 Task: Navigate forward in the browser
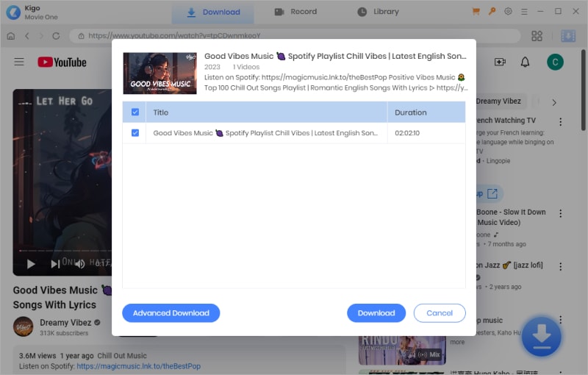(41, 36)
